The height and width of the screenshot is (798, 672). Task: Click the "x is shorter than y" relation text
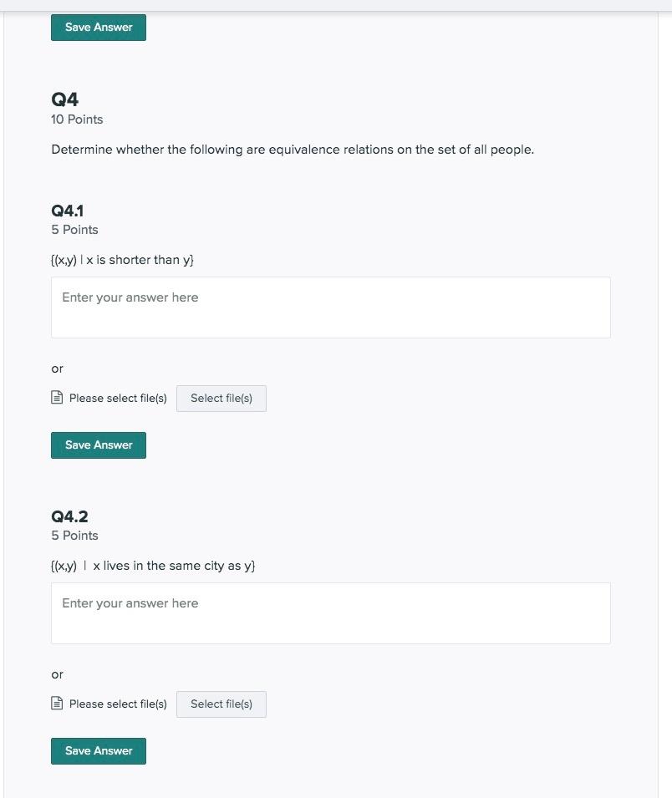(140, 260)
